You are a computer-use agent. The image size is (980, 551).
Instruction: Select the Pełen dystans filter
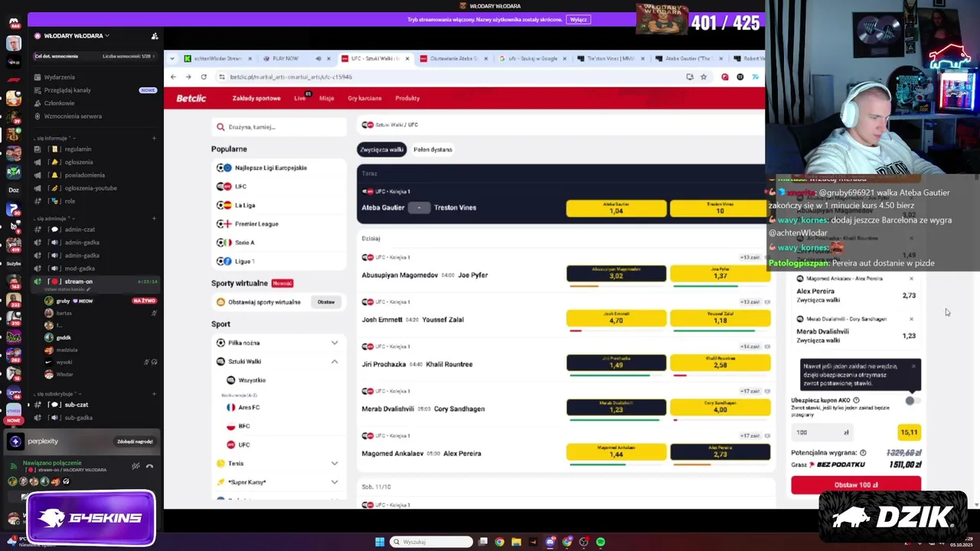pos(433,149)
